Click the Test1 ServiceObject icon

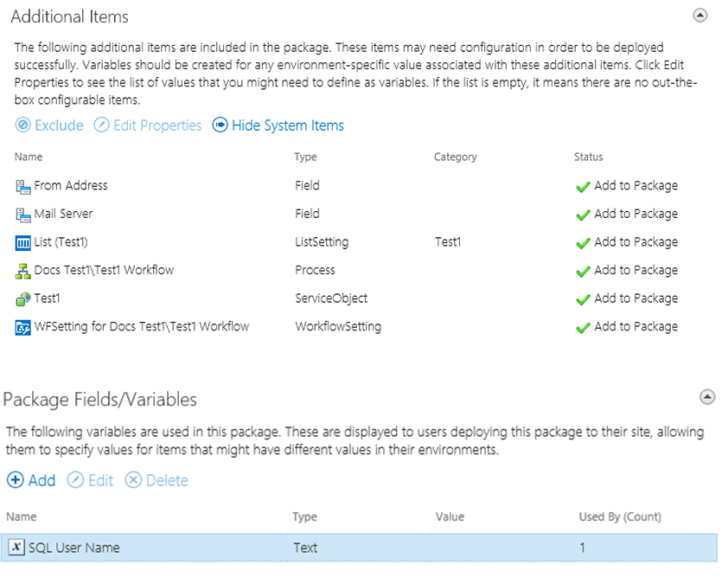click(23, 298)
